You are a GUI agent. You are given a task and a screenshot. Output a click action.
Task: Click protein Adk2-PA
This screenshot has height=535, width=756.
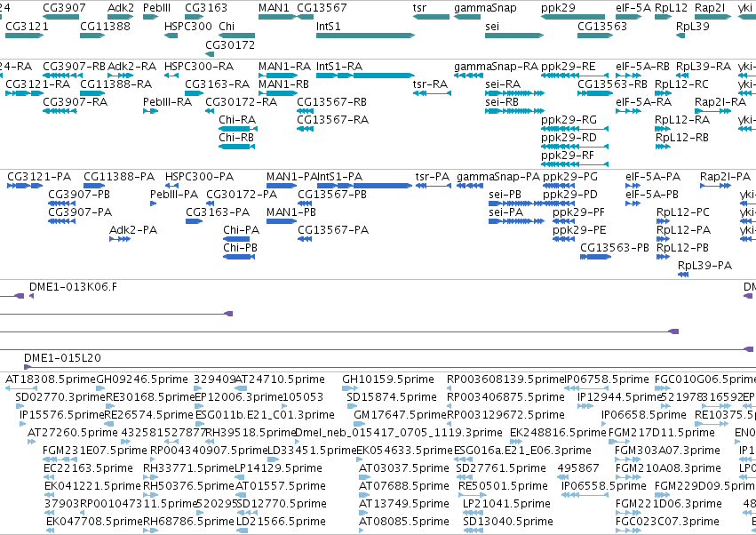coord(133,230)
